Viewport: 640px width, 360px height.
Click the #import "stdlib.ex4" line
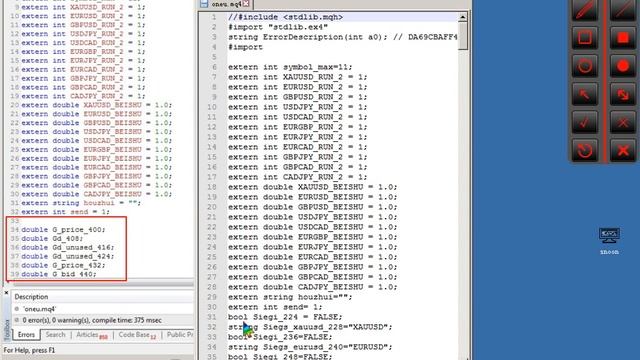(278, 27)
